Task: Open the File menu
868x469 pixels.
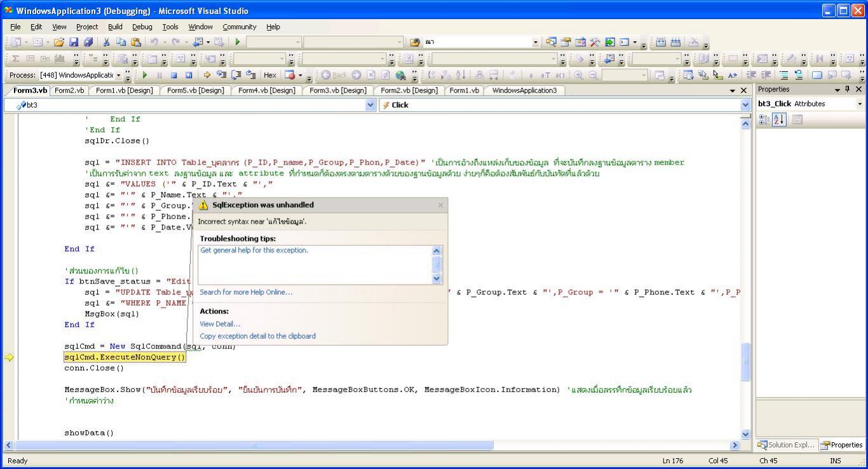Action: pyautogui.click(x=15, y=27)
